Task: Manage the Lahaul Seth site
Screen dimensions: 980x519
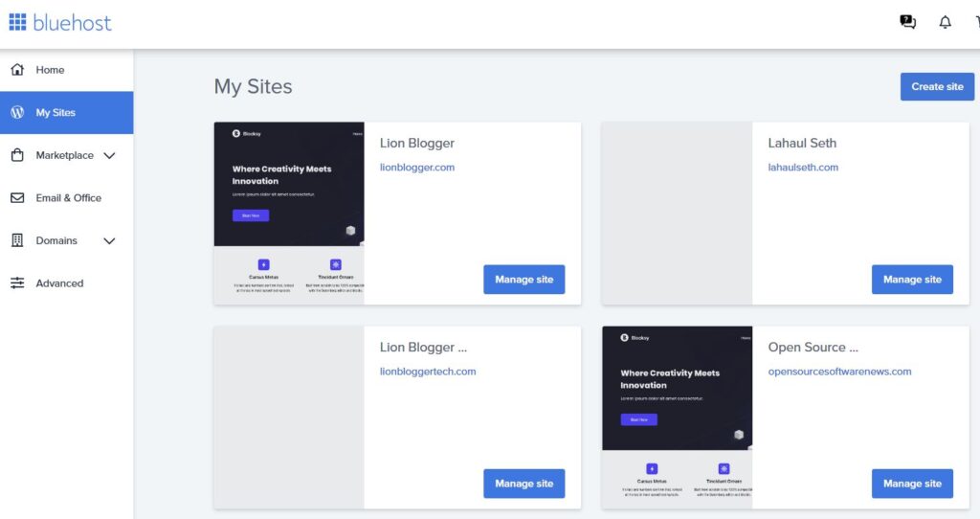Action: coord(912,280)
